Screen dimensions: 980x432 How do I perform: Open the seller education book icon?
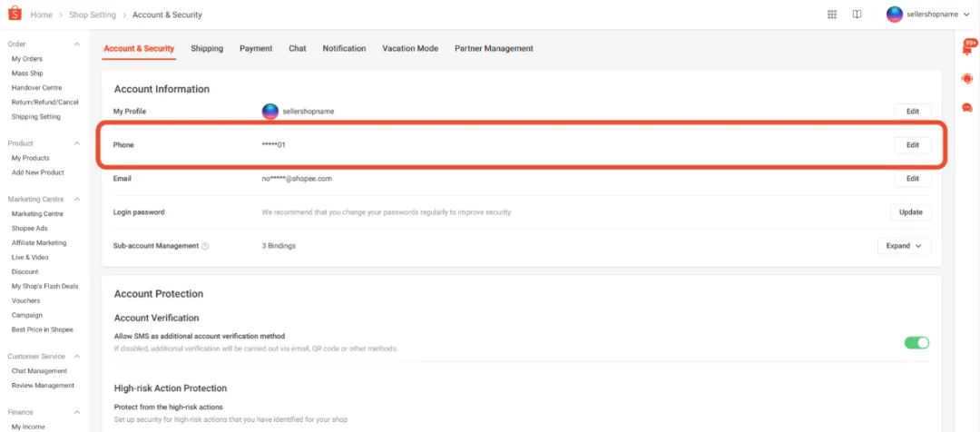[x=857, y=15]
